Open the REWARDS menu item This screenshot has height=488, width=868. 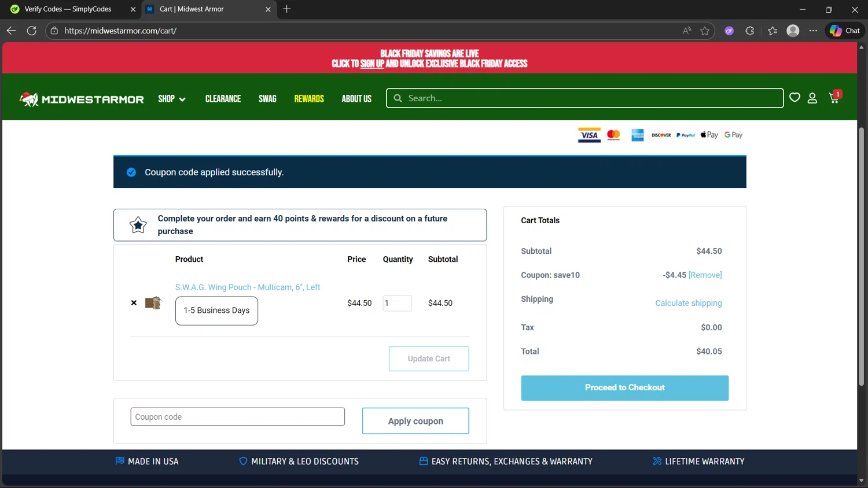point(309,99)
